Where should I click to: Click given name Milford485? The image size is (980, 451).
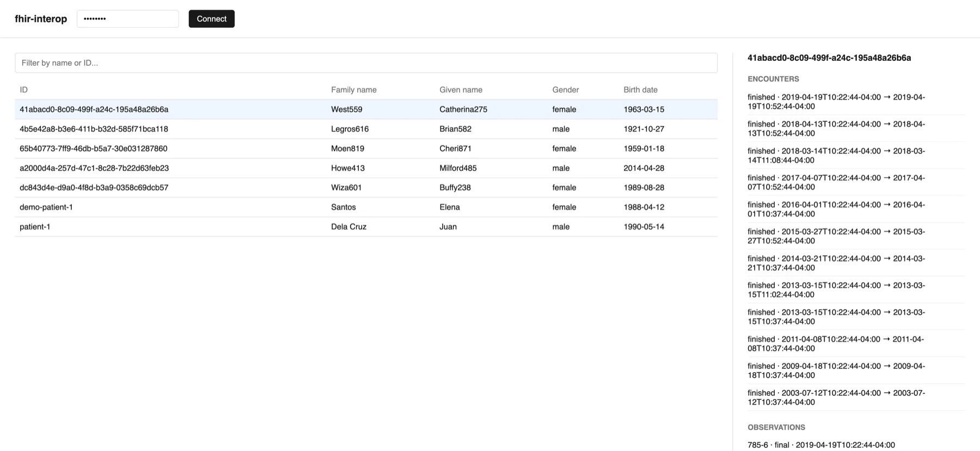point(458,168)
